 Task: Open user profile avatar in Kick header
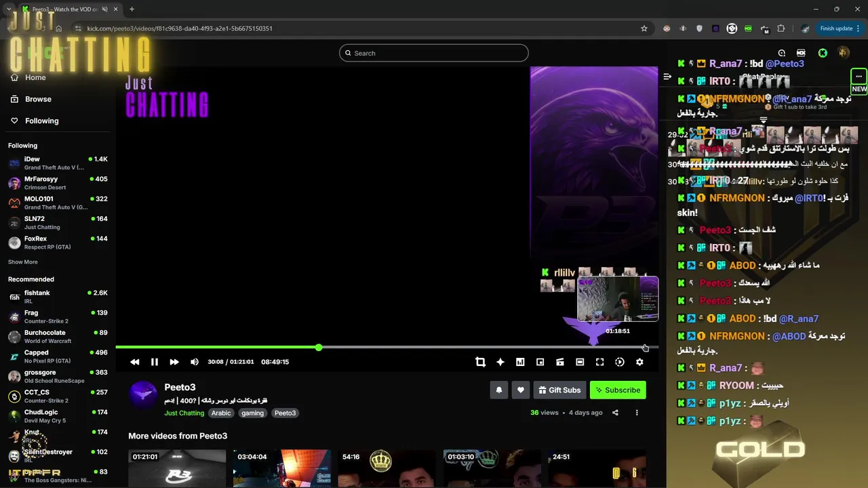click(844, 53)
